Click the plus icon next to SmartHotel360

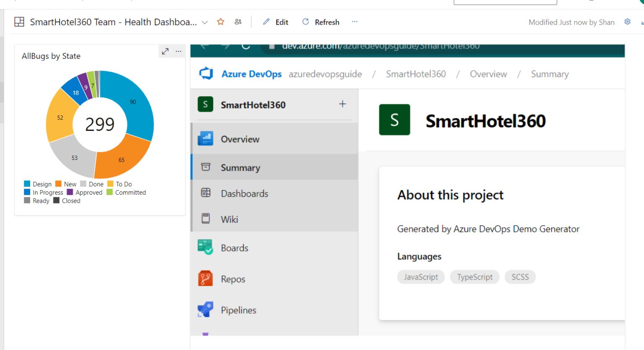tap(343, 104)
